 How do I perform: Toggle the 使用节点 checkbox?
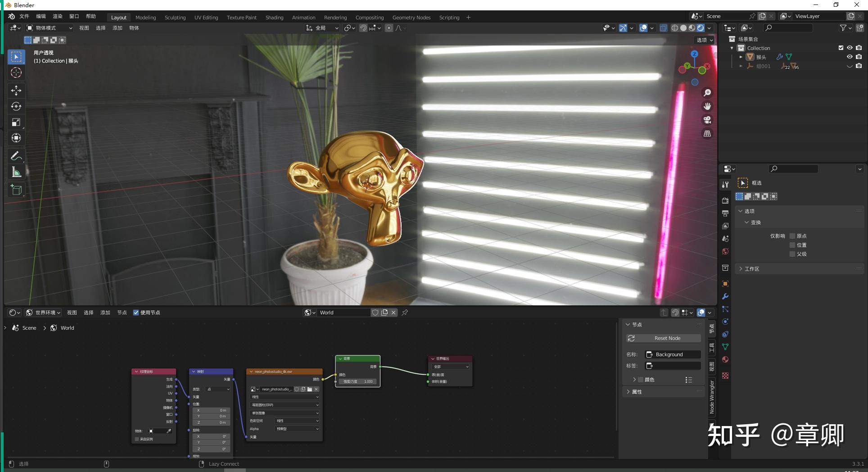pyautogui.click(x=136, y=313)
